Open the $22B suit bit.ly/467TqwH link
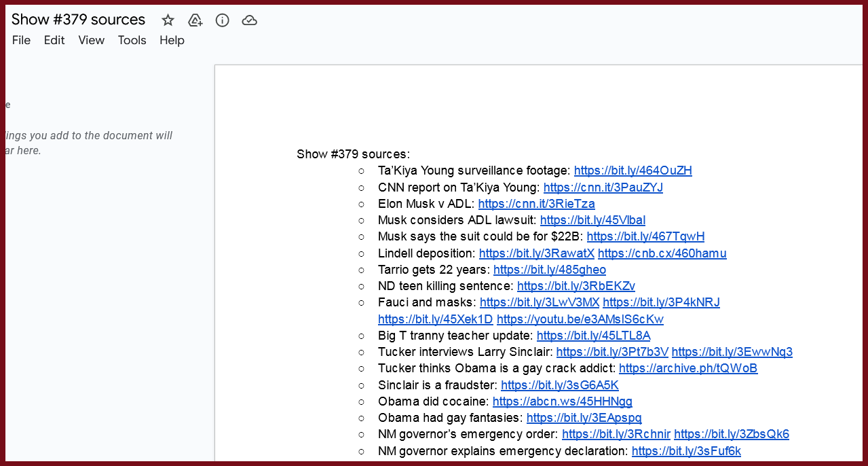 (x=646, y=236)
